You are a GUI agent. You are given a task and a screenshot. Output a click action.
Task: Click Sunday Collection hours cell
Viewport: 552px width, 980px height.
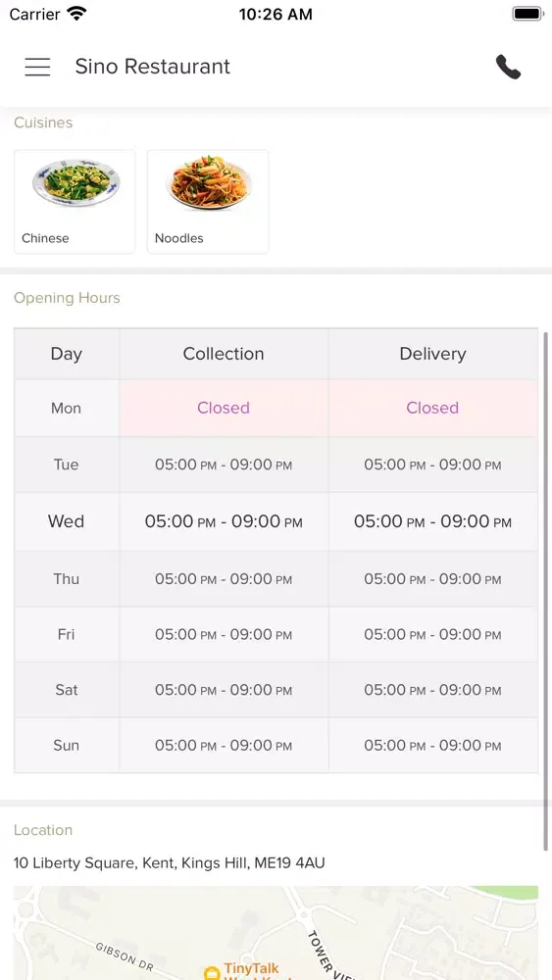coord(224,745)
